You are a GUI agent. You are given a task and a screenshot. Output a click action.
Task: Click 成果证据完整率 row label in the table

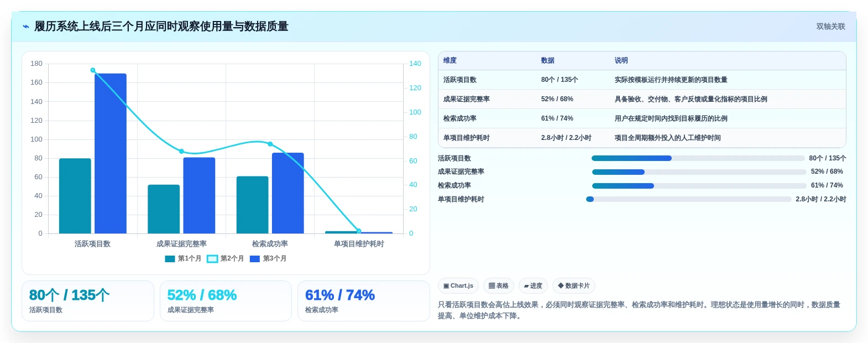coord(467,99)
